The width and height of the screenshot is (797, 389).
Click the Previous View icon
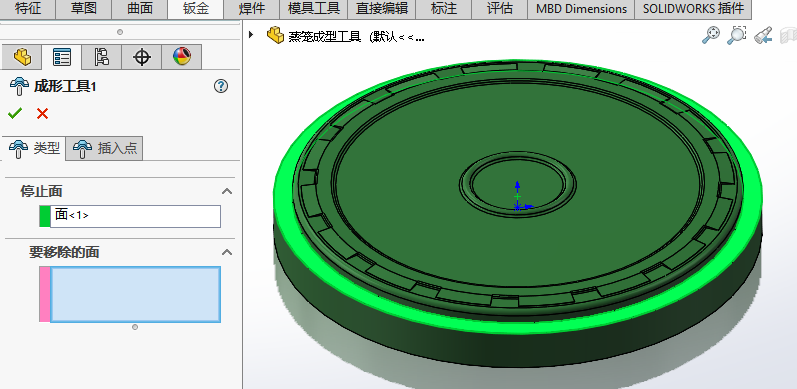pos(763,35)
